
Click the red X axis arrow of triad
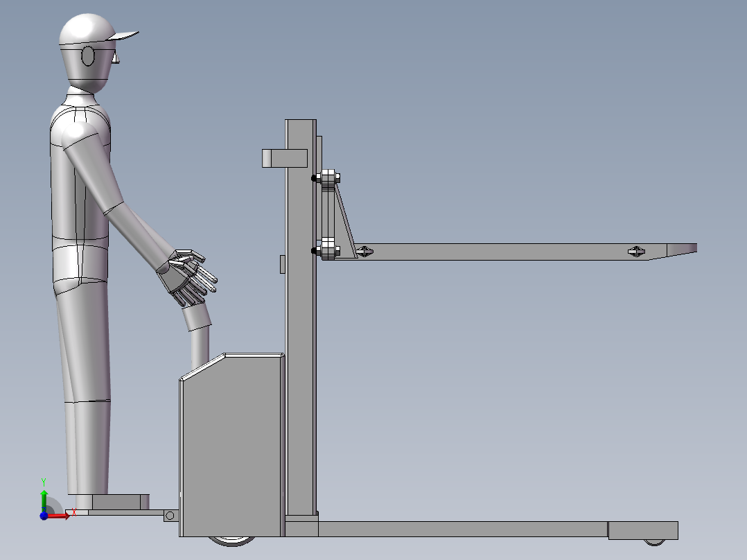coord(60,516)
